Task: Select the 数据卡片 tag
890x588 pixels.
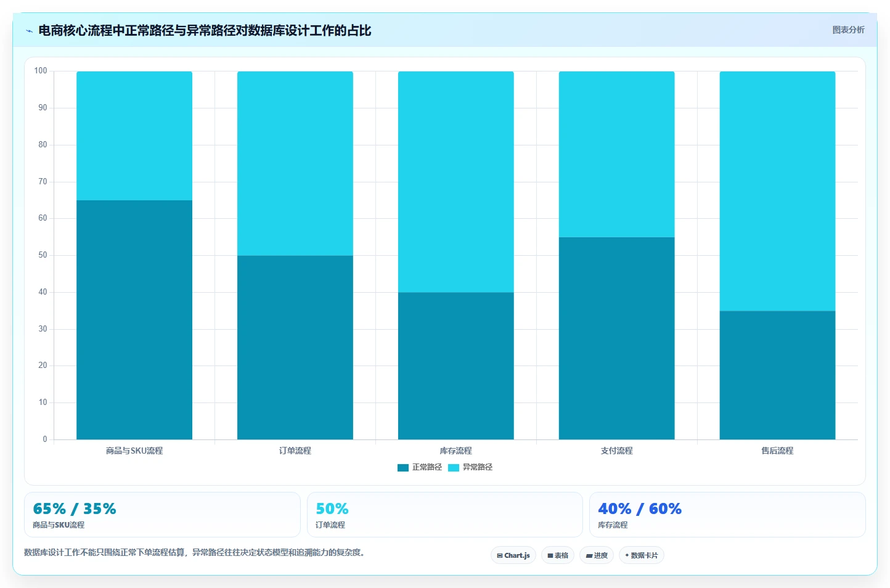Action: (642, 555)
